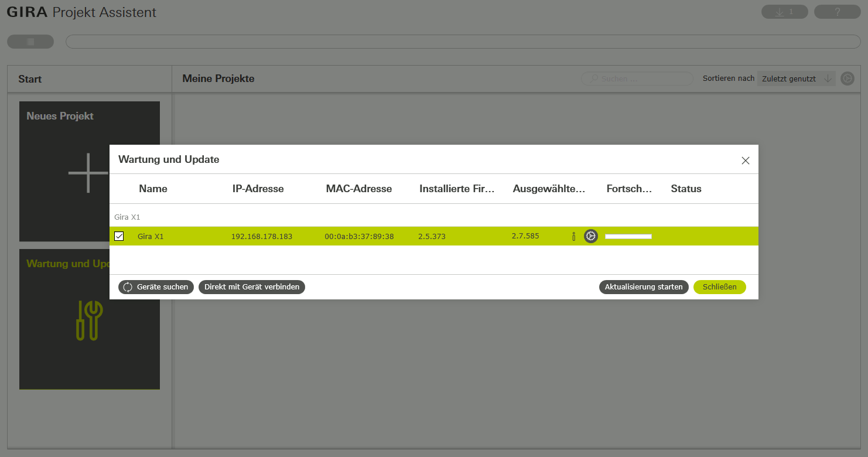868x457 pixels.
Task: Start update with Aktualisierung starten
Action: point(644,287)
